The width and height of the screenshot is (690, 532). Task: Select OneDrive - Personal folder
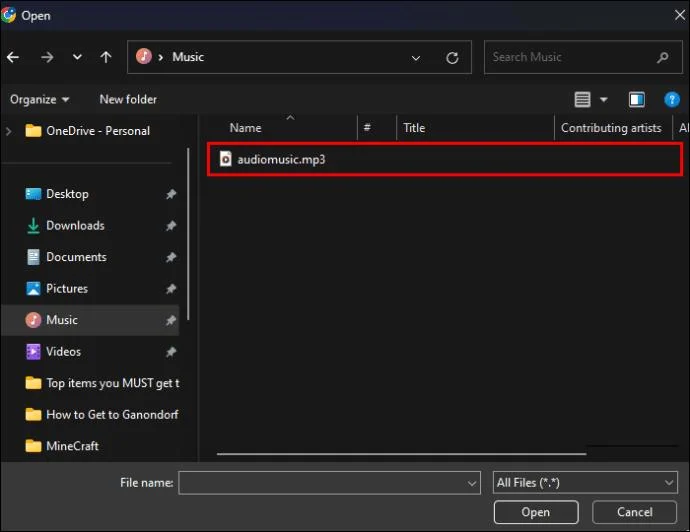point(88,131)
